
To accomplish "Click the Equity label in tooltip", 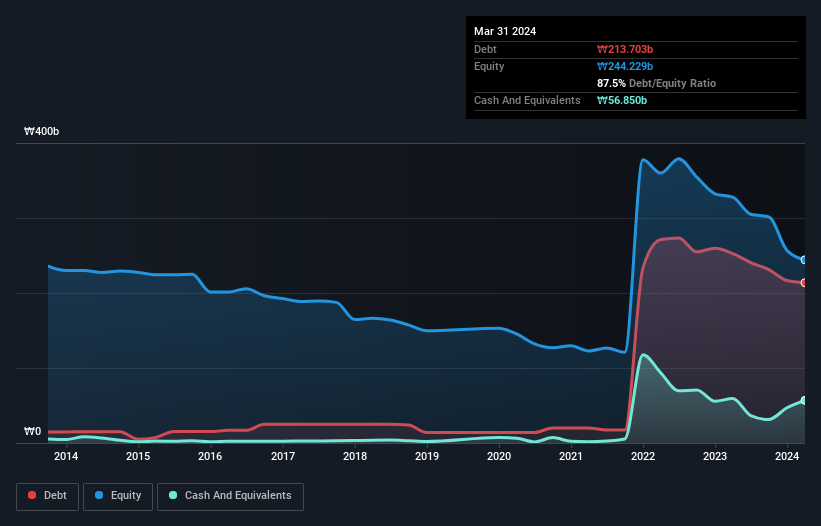I will pyautogui.click(x=489, y=66).
